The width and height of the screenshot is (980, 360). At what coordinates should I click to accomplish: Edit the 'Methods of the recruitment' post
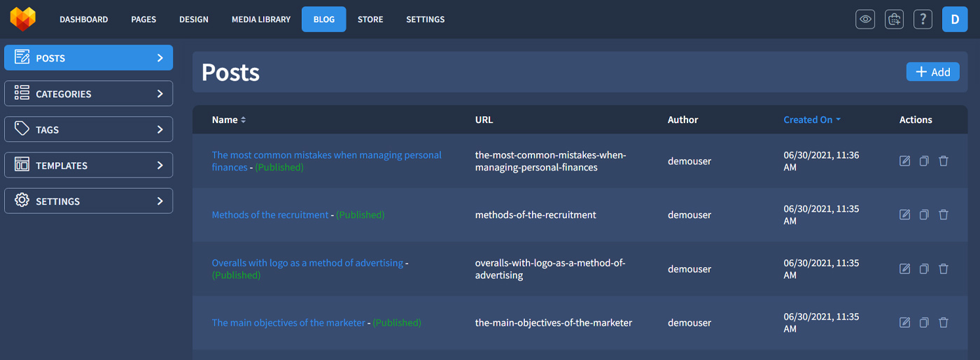tap(904, 215)
